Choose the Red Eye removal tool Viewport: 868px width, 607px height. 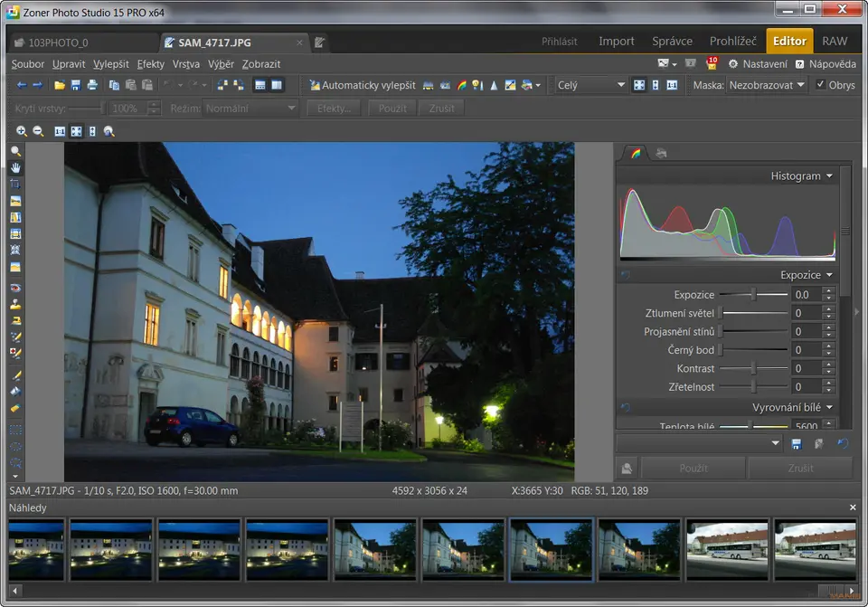[15, 287]
